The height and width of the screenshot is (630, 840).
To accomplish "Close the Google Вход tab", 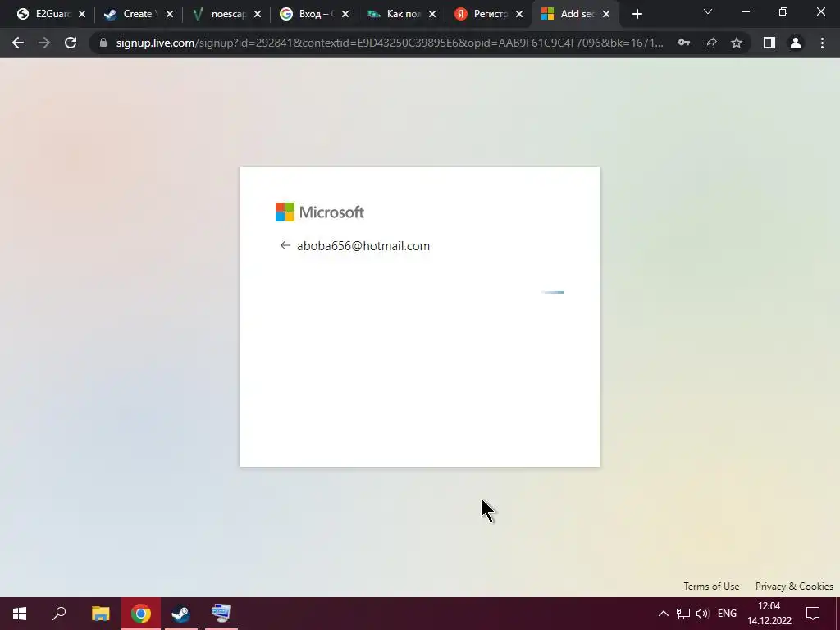I will (345, 15).
